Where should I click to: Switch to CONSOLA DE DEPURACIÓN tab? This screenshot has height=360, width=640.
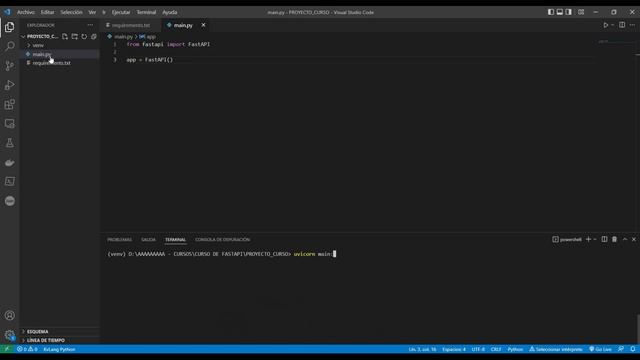pos(222,240)
